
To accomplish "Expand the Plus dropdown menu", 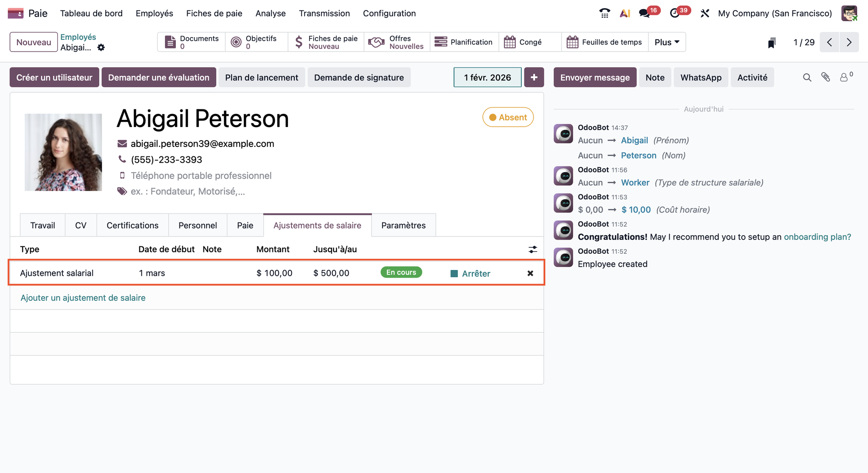I will pyautogui.click(x=667, y=42).
